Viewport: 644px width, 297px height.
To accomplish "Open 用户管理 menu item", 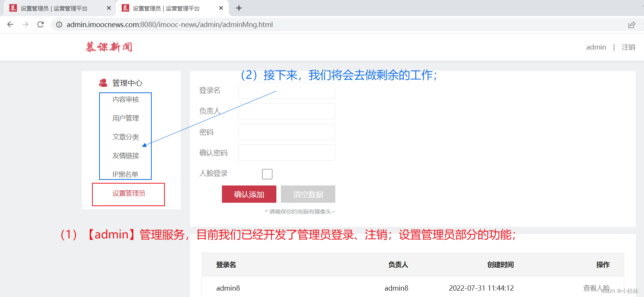I will [126, 118].
